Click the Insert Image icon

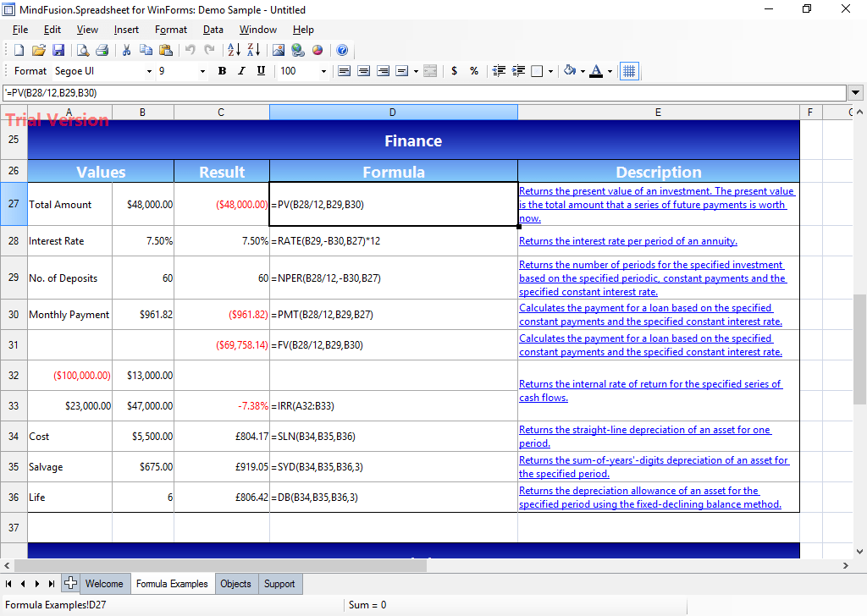point(279,50)
